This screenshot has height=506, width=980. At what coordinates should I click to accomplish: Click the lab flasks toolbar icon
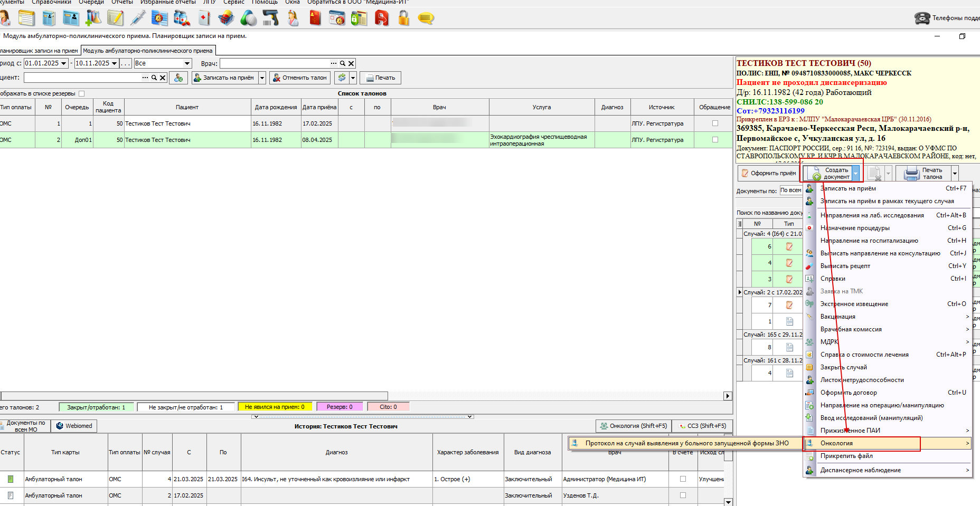[93, 18]
